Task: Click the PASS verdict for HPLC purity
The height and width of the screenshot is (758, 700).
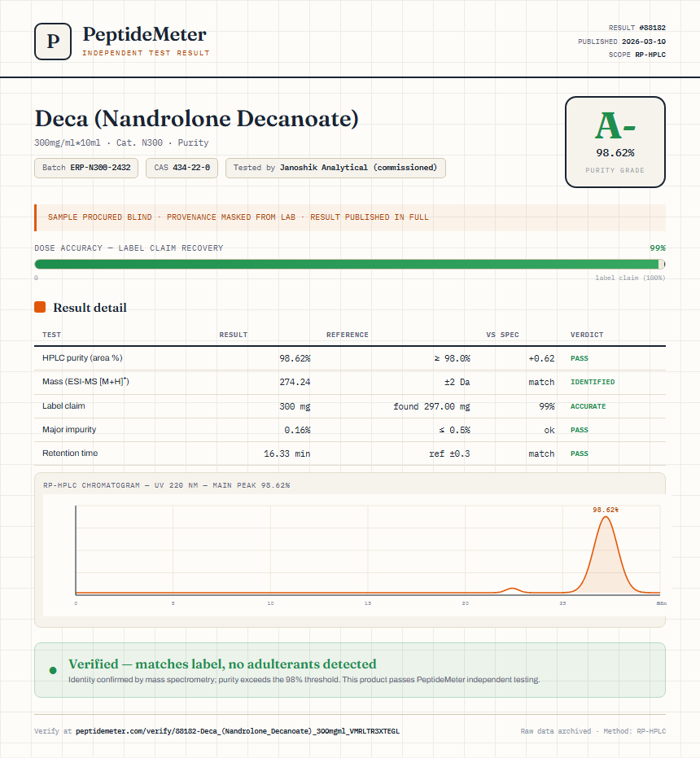Action: (x=580, y=358)
